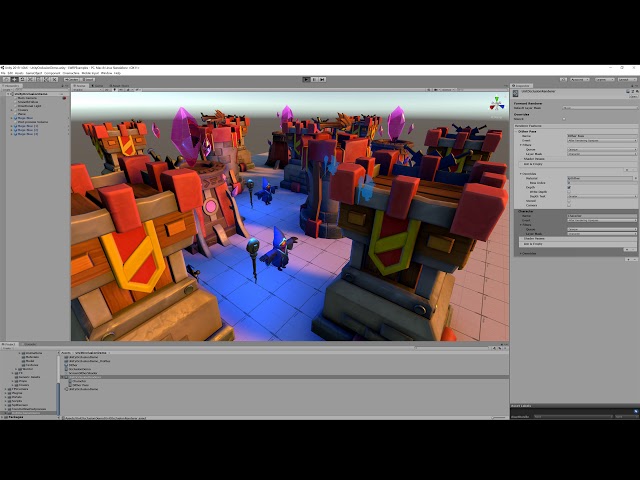
Task: Click the asset help icon in Inspector header
Action: (628, 91)
